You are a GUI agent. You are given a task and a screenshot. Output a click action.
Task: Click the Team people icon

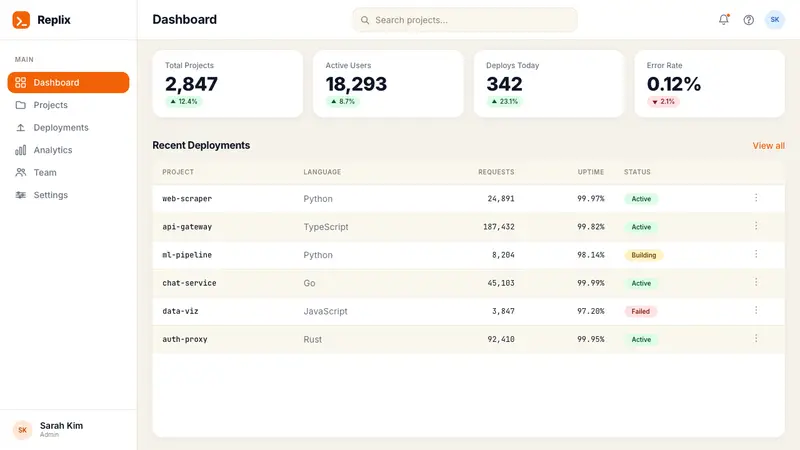20,172
